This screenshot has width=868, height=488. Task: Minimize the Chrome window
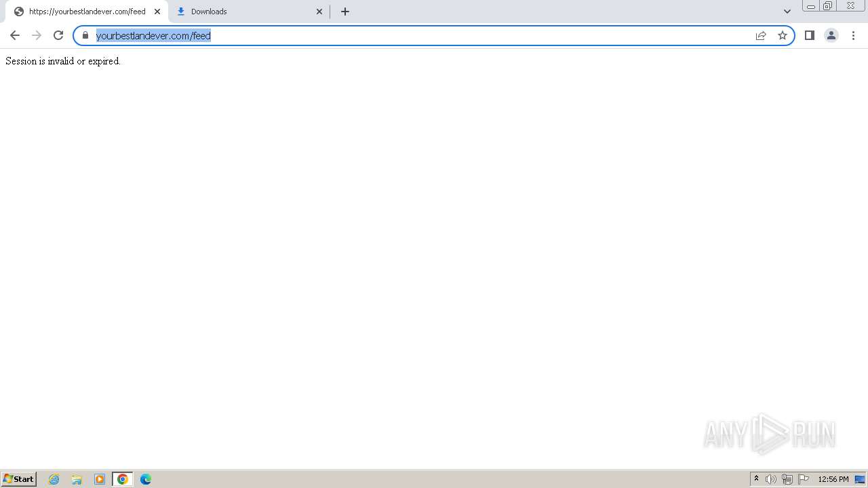(x=811, y=6)
